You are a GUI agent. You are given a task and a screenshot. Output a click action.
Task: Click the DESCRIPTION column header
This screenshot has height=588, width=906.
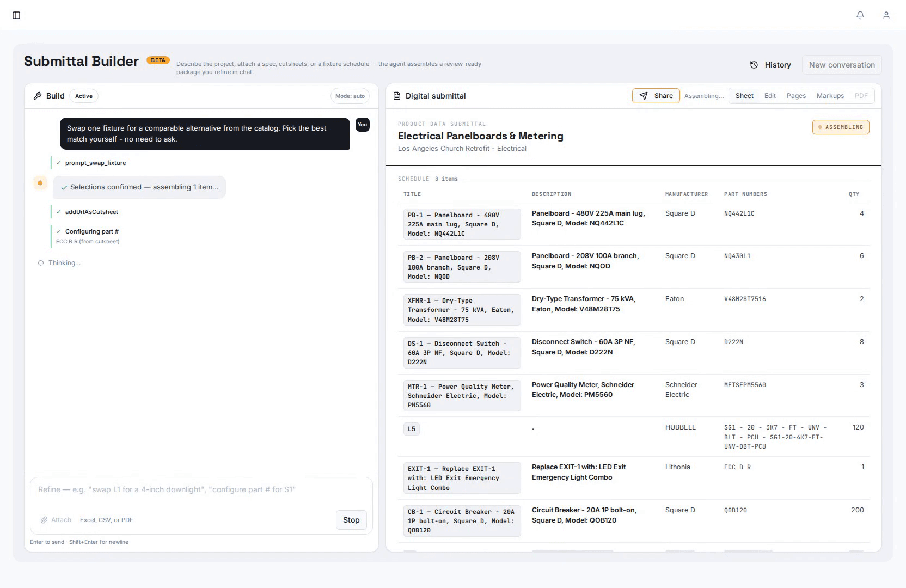pos(552,194)
